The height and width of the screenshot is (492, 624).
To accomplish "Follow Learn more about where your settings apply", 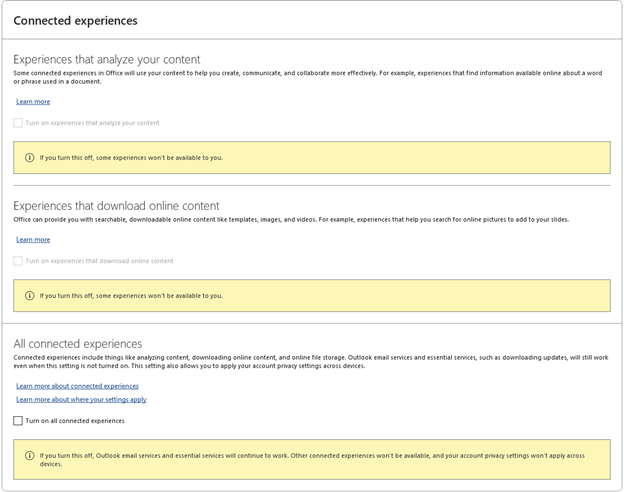I will 81,400.
